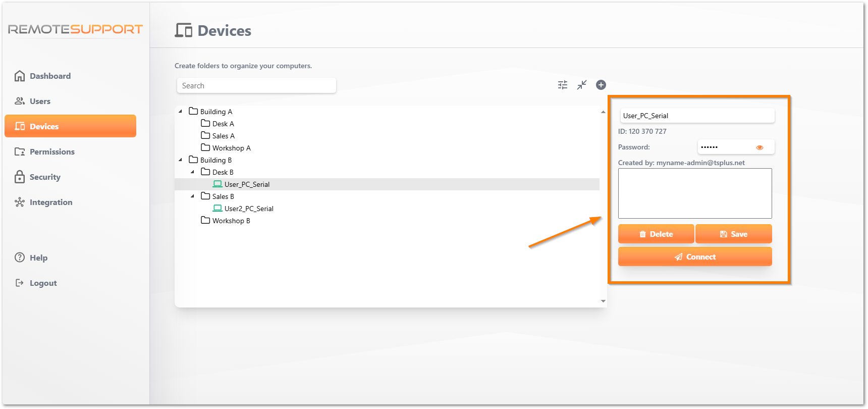
Task: Click the User_PC_Serial laptop icon
Action: (218, 184)
